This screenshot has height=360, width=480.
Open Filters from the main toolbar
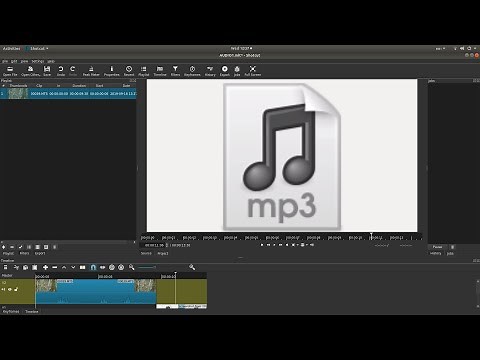coord(175,71)
